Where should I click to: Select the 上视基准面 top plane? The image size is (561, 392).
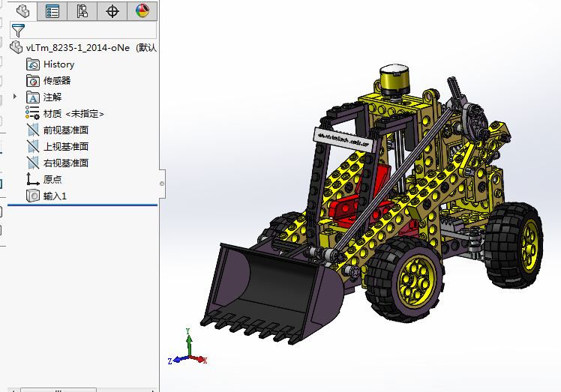pos(65,147)
